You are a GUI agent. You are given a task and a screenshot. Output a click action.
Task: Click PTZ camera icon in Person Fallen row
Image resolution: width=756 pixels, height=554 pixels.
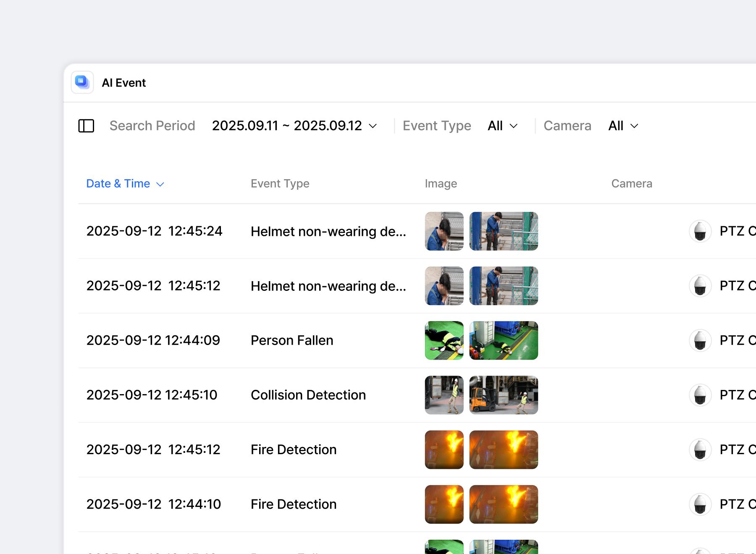tap(700, 340)
